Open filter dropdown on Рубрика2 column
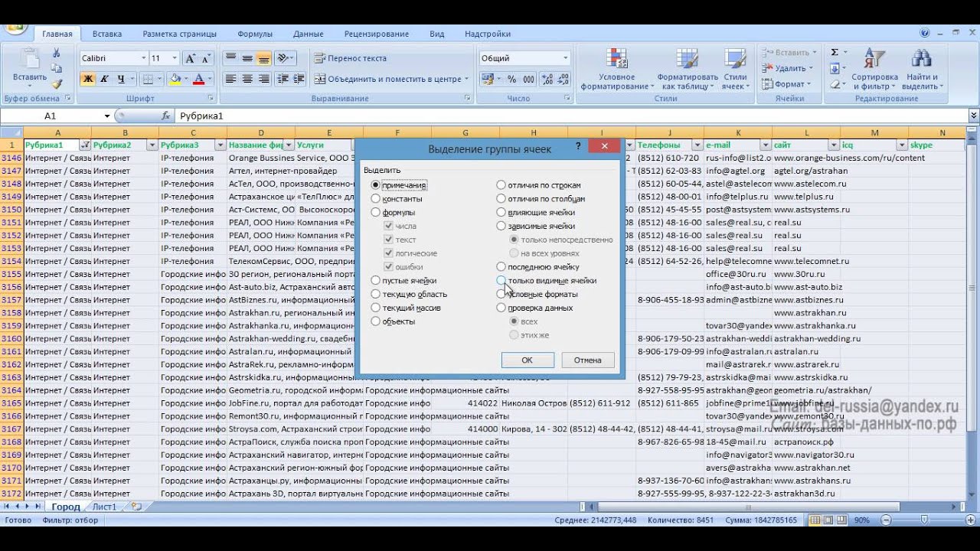 [x=152, y=145]
